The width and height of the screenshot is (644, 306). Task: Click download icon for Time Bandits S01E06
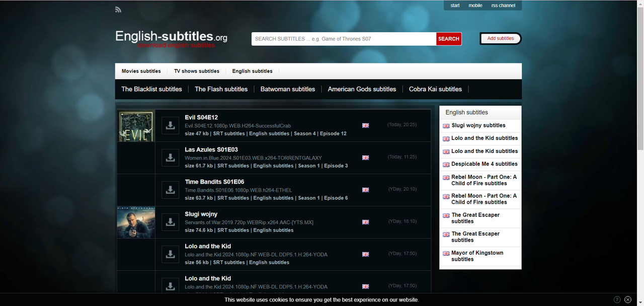point(171,190)
